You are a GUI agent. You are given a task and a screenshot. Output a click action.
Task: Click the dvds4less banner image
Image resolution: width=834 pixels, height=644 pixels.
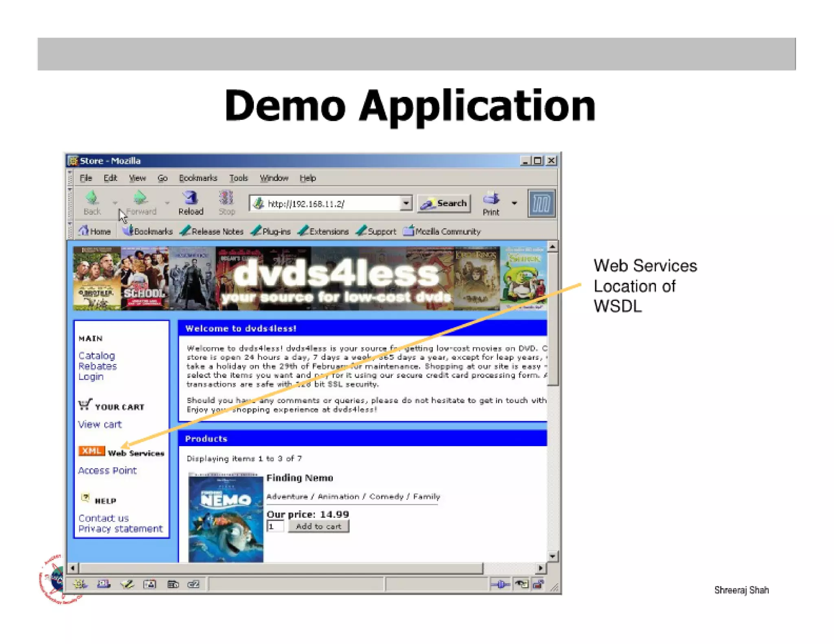[309, 278]
